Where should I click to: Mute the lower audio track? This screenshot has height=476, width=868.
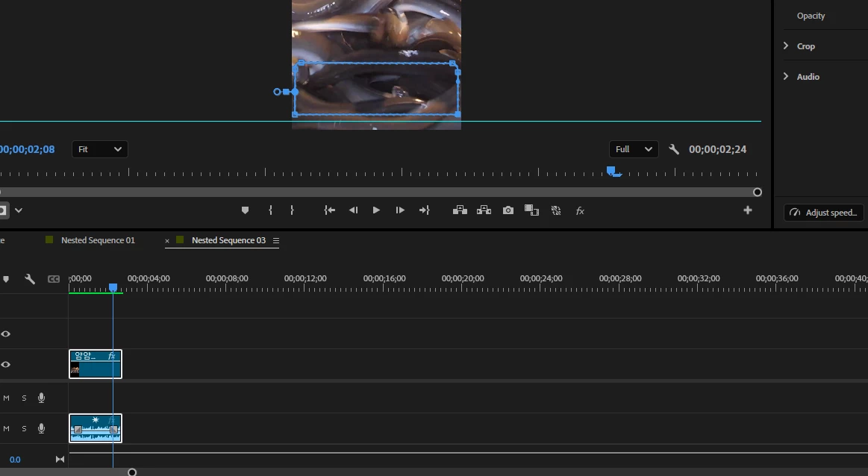pos(6,428)
